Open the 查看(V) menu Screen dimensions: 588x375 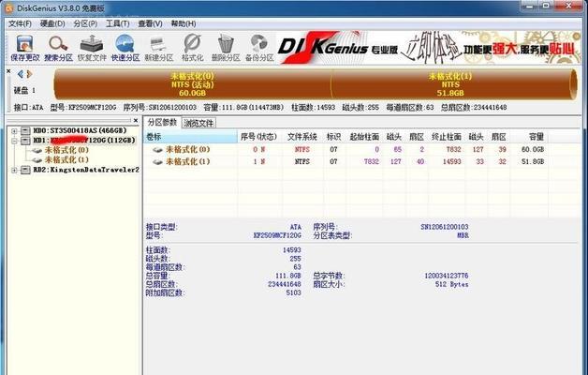[x=150, y=23]
